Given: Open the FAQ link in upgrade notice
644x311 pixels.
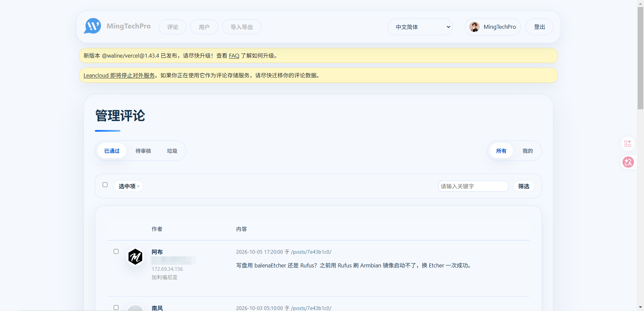Looking at the screenshot, I should 234,56.
